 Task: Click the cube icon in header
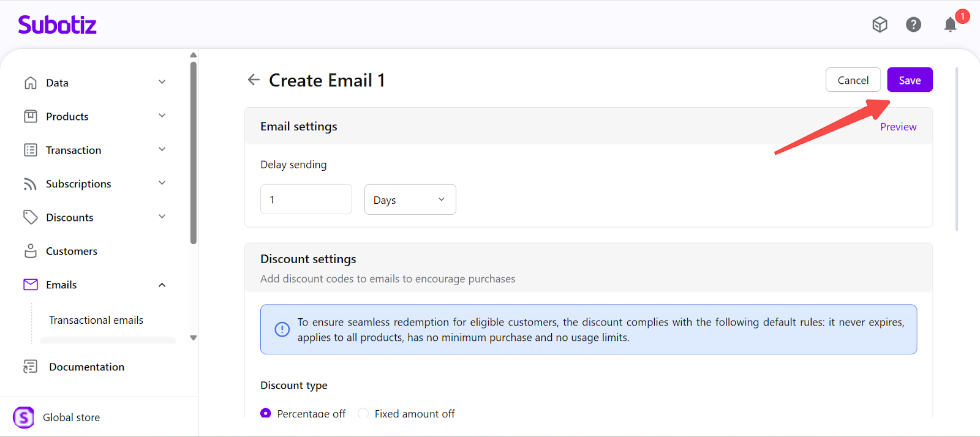(x=880, y=24)
